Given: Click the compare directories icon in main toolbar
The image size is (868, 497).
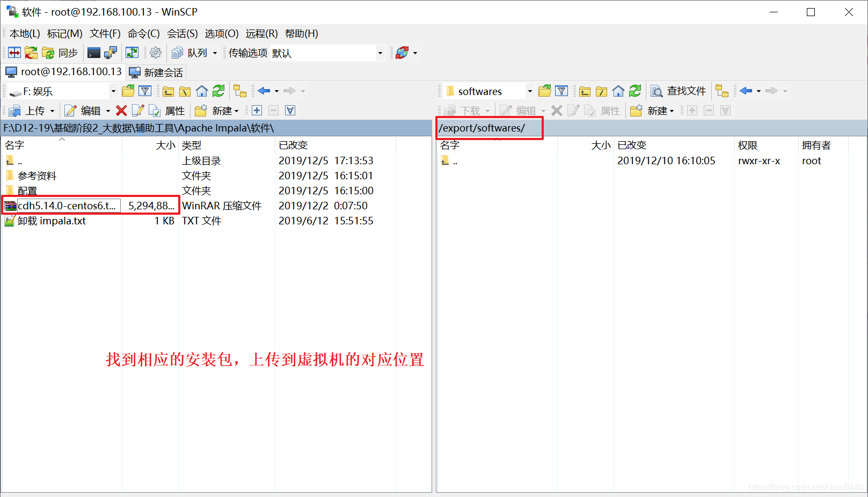Looking at the screenshot, I should click(14, 53).
